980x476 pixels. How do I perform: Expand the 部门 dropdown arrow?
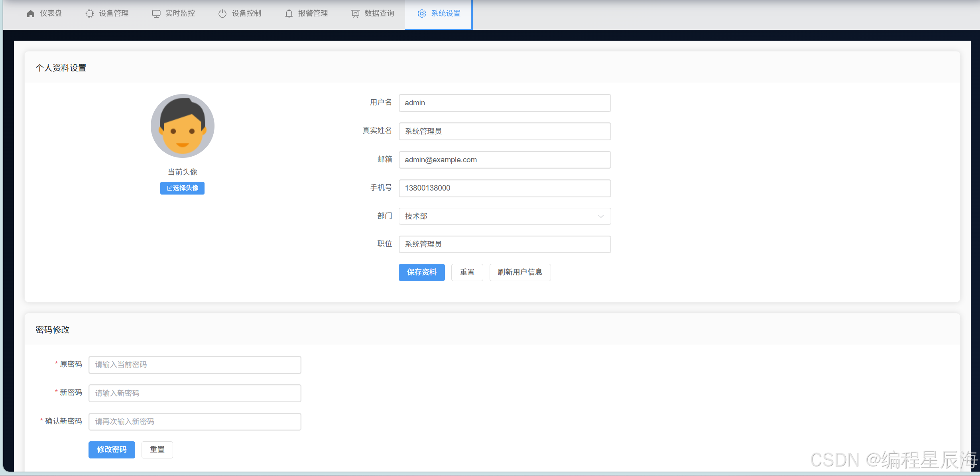pos(600,216)
